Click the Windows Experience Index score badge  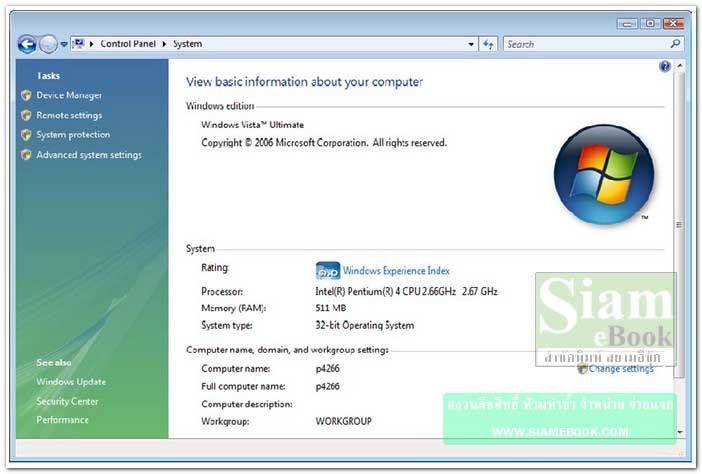pos(328,270)
